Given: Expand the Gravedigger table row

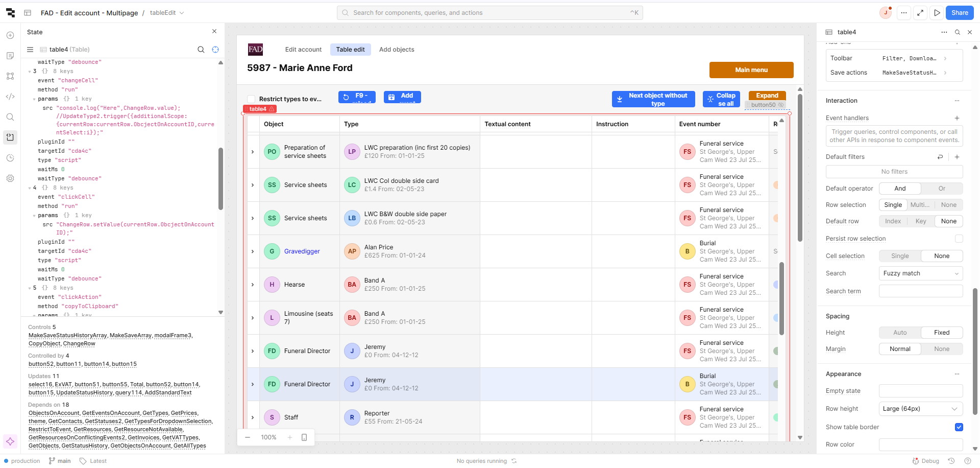Looking at the screenshot, I should (x=253, y=251).
